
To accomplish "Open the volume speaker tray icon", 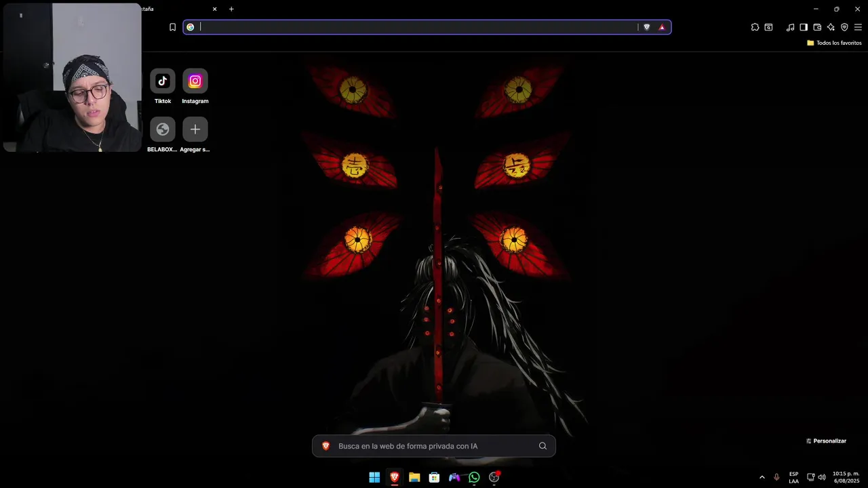I will [822, 477].
